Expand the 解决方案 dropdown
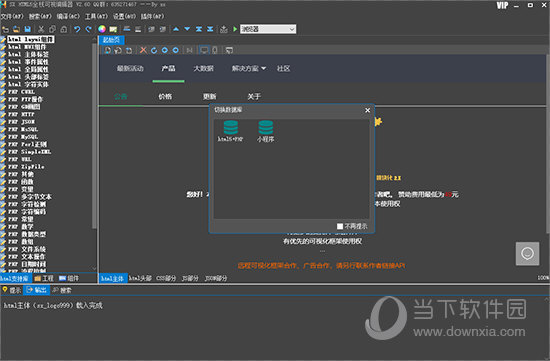This screenshot has width=550, height=361. pos(248,68)
